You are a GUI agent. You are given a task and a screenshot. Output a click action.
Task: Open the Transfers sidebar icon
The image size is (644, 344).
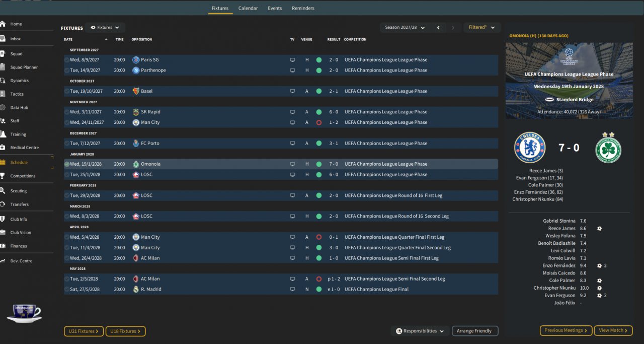(3, 204)
